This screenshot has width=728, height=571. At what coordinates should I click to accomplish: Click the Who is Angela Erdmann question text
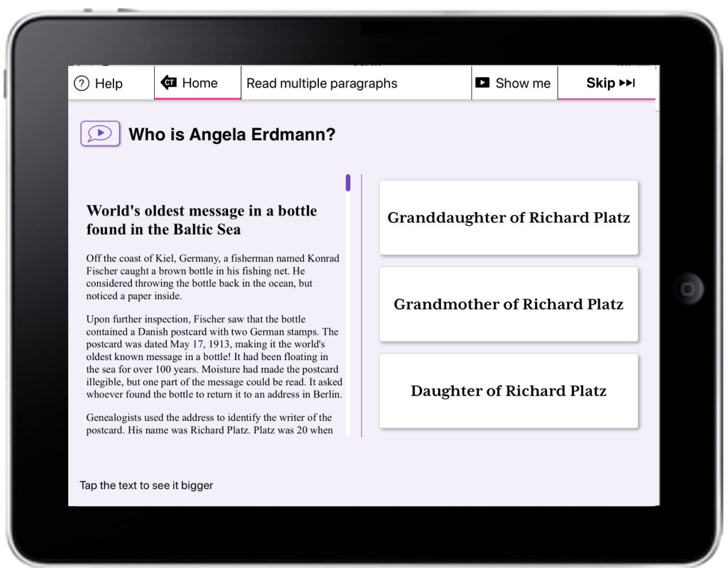[x=232, y=135]
